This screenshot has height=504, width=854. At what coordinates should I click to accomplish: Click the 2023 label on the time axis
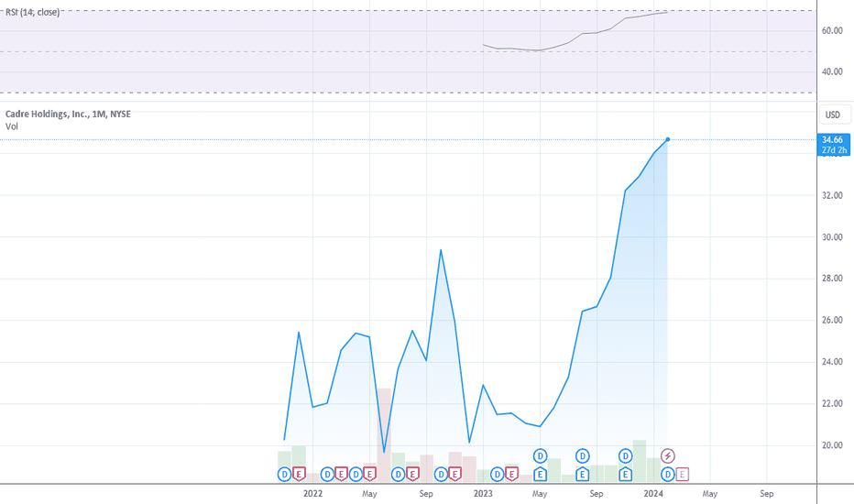(x=483, y=494)
